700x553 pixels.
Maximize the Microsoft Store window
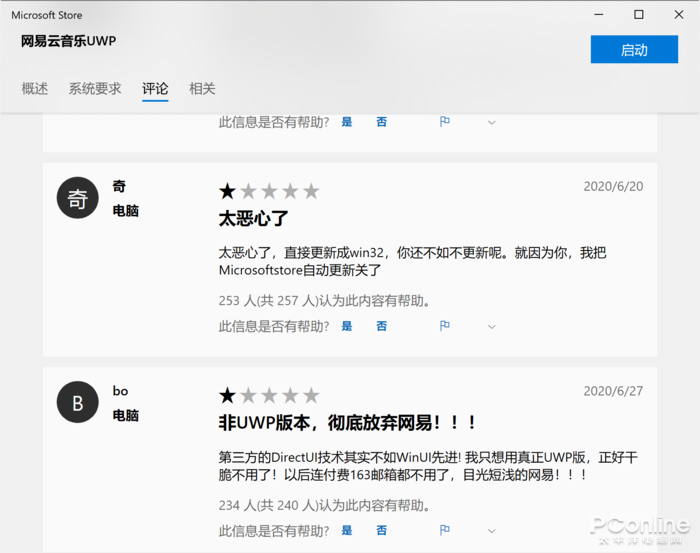[639, 15]
